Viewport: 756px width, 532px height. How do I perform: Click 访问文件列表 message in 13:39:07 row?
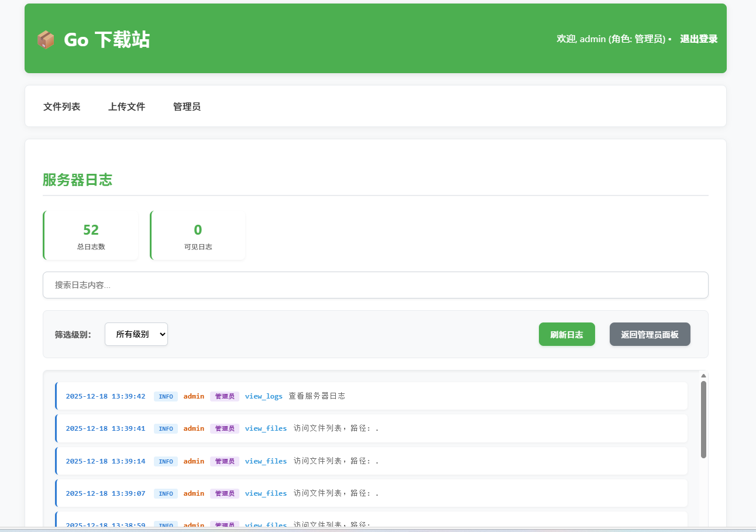click(x=336, y=493)
